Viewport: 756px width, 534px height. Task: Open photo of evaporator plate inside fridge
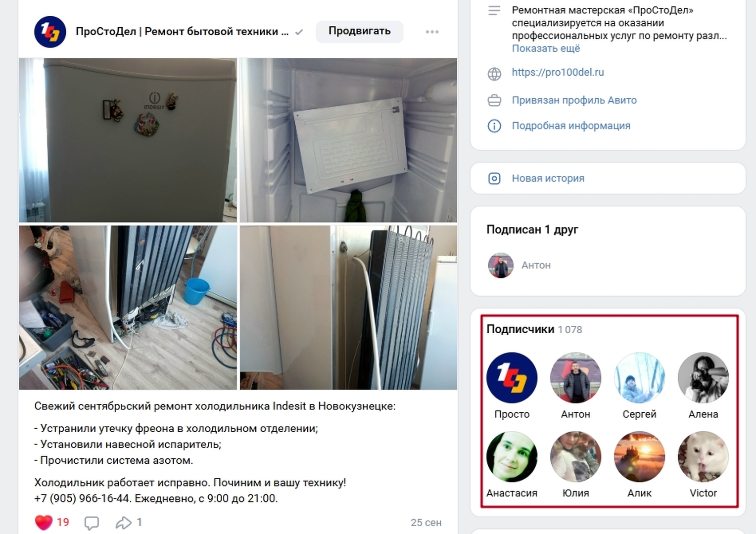pyautogui.click(x=348, y=140)
